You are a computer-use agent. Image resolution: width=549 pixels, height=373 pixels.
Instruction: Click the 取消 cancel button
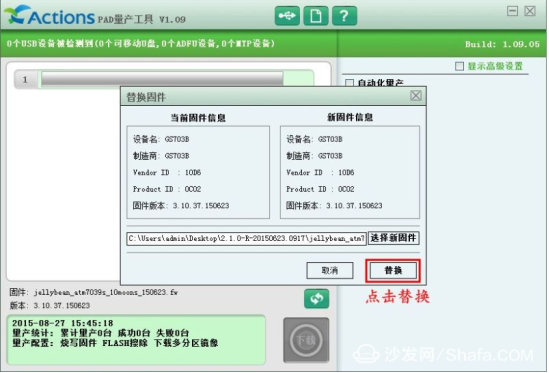pos(330,270)
